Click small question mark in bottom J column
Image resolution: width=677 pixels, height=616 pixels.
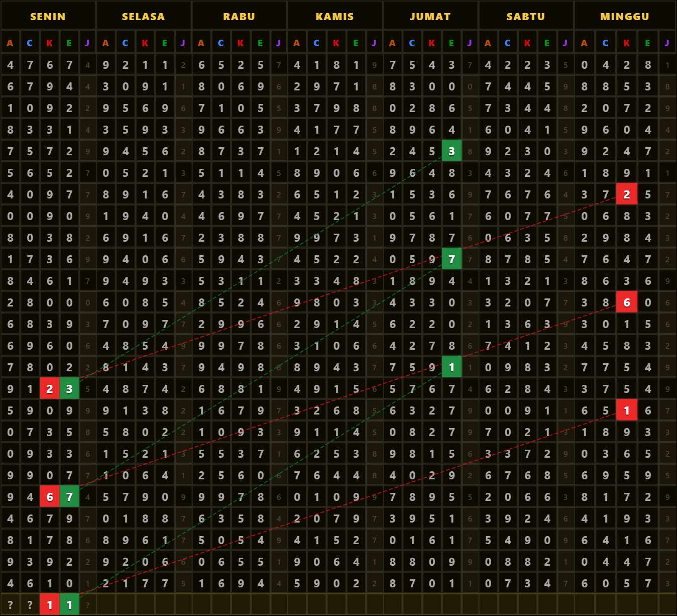pyautogui.click(x=87, y=605)
